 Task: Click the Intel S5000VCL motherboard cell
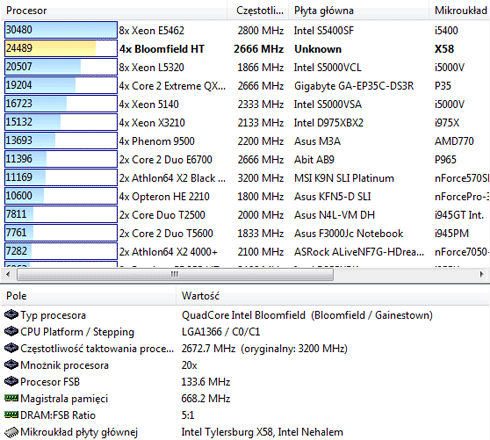(327, 67)
